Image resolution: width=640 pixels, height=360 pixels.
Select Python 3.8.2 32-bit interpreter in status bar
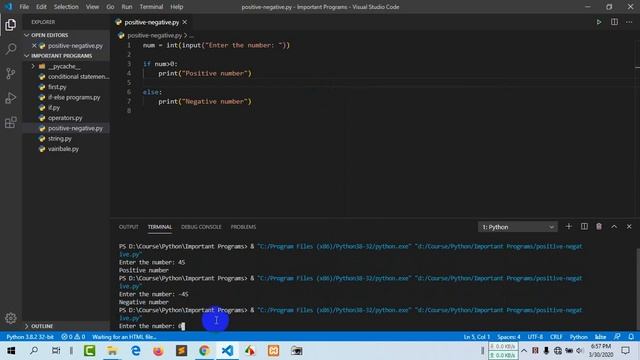tap(30, 337)
